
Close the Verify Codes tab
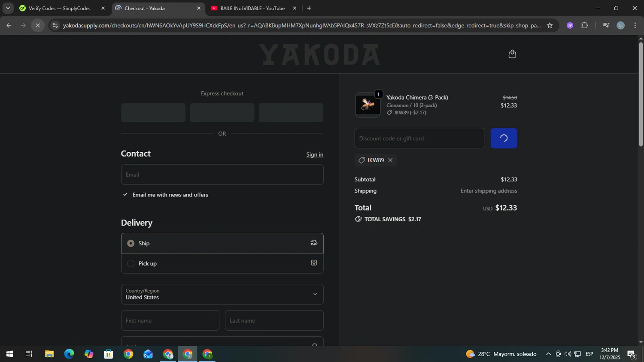click(x=103, y=8)
